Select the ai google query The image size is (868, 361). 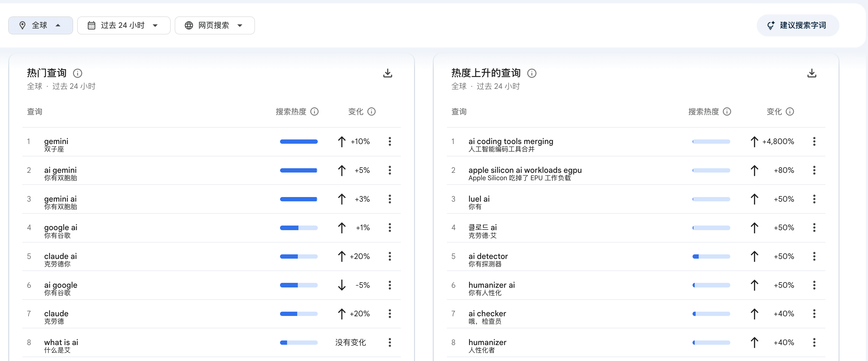(61, 285)
